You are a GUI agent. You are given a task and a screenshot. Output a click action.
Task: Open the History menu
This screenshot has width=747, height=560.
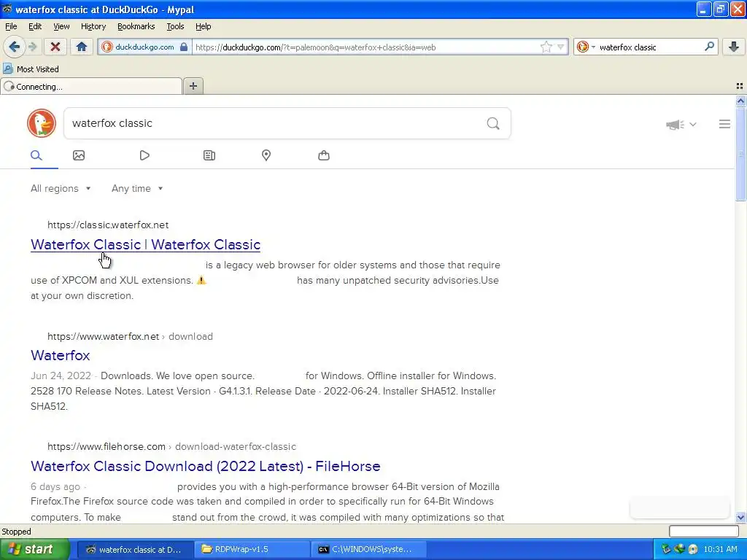(93, 26)
